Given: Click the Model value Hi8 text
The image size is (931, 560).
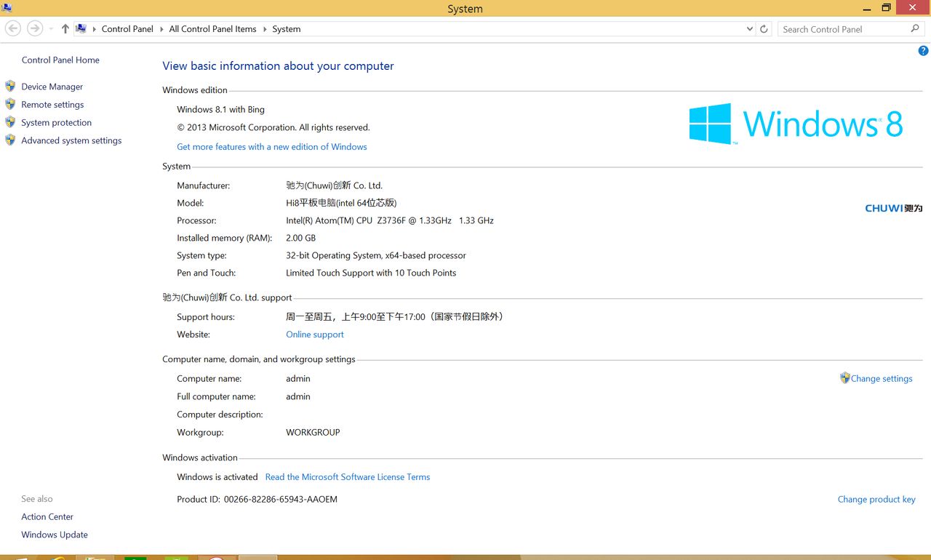Looking at the screenshot, I should [x=341, y=203].
